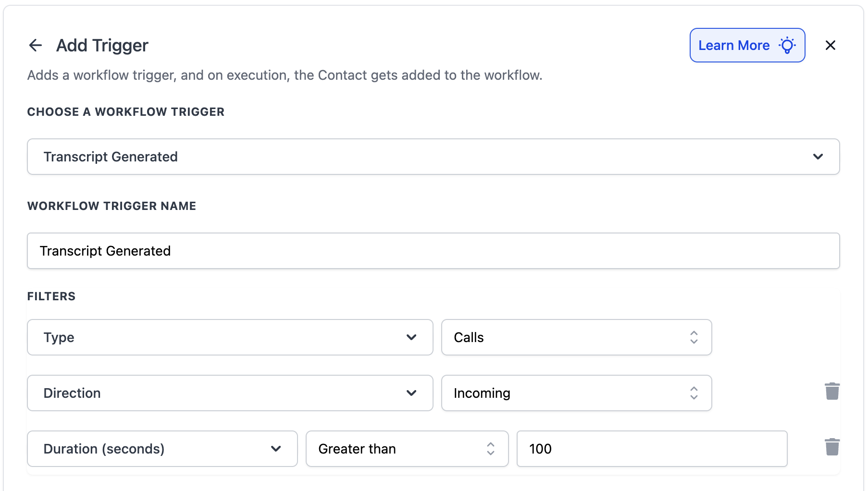Click into the workflow trigger name field
Screen dimensions: 868x491
pyautogui.click(x=433, y=251)
